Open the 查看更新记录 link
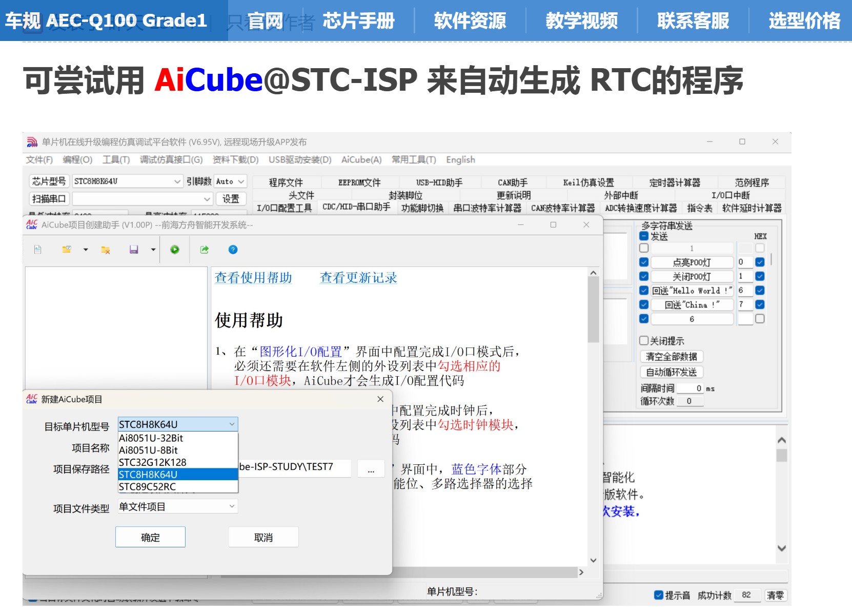Screen dimensions: 852x616 click(x=358, y=278)
